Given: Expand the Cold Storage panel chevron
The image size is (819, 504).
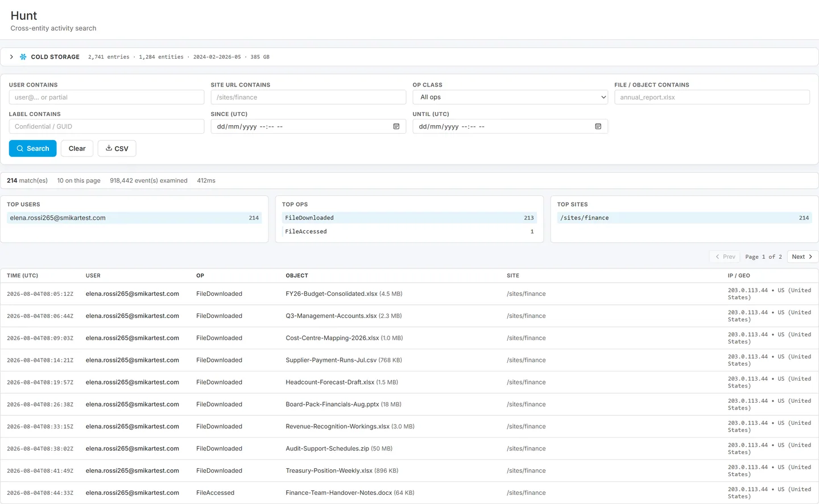Looking at the screenshot, I should [x=11, y=57].
